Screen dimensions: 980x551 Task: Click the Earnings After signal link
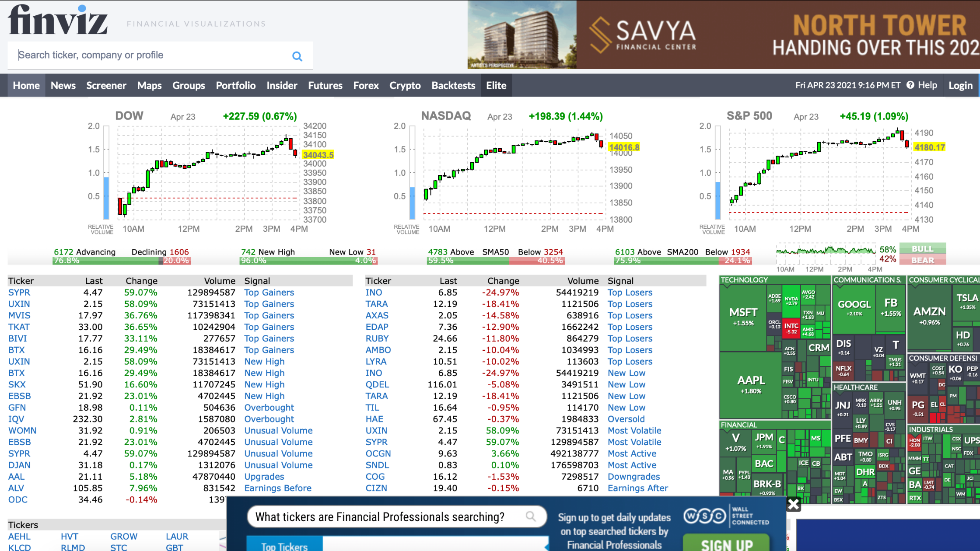point(637,488)
